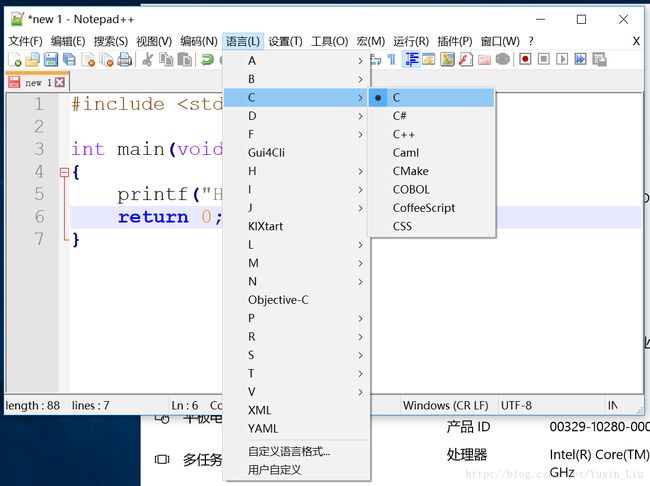
Task: Open the 插件(P) menu
Action: 455,41
